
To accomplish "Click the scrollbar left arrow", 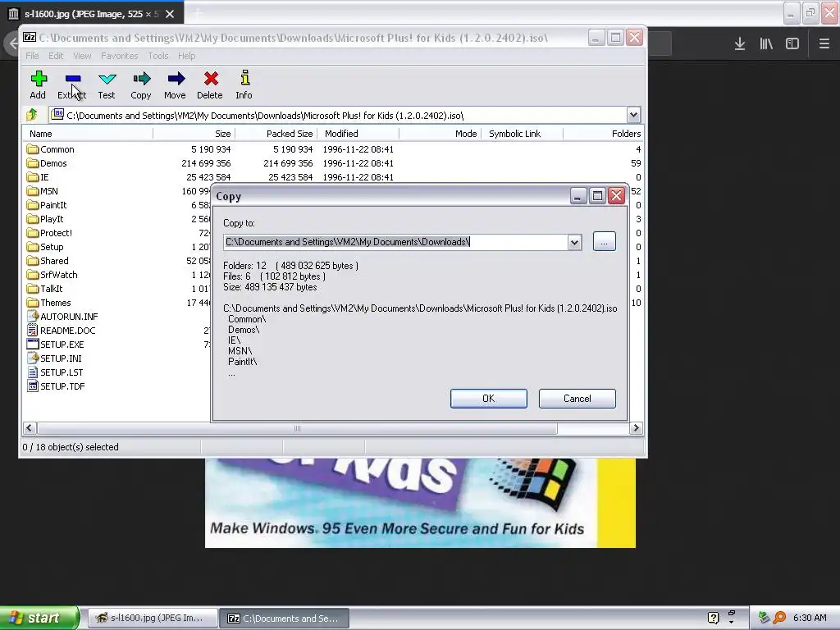I will [30, 428].
